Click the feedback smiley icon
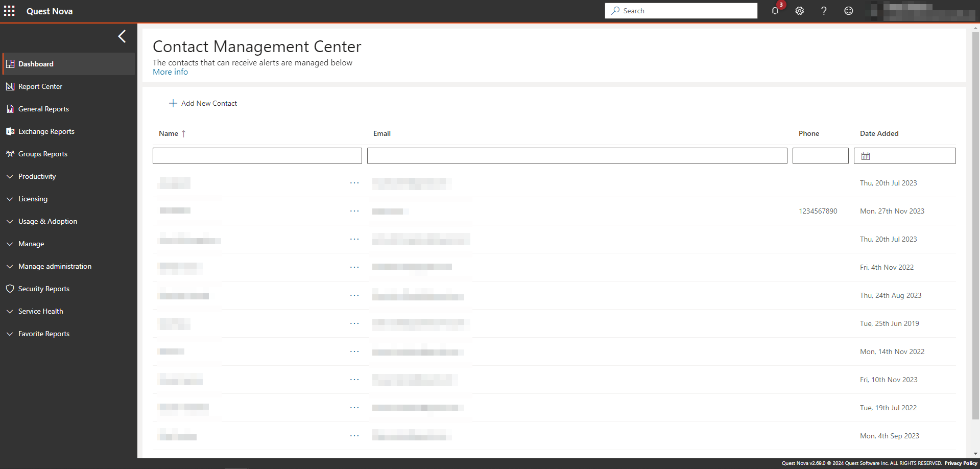Image resolution: width=980 pixels, height=469 pixels. click(x=848, y=11)
